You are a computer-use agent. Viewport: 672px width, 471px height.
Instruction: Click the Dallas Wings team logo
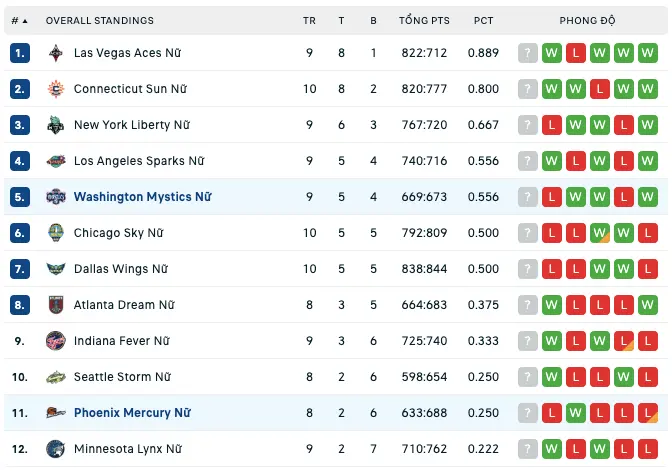coord(56,269)
